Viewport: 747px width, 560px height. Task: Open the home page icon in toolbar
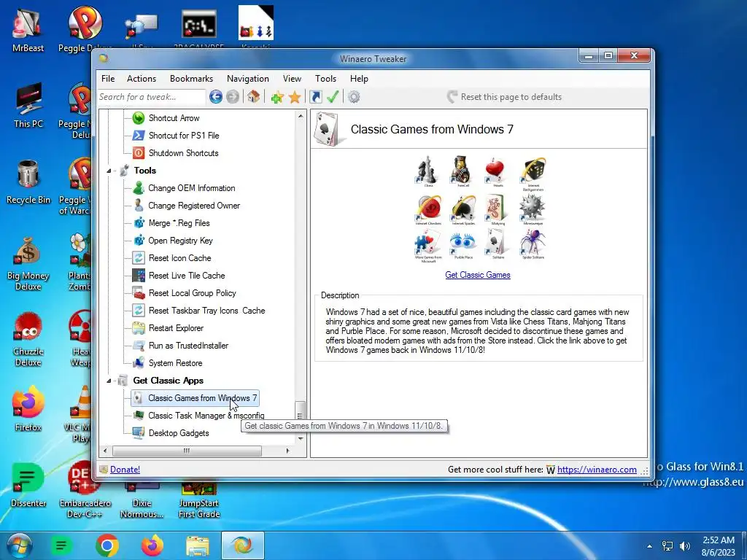(253, 97)
